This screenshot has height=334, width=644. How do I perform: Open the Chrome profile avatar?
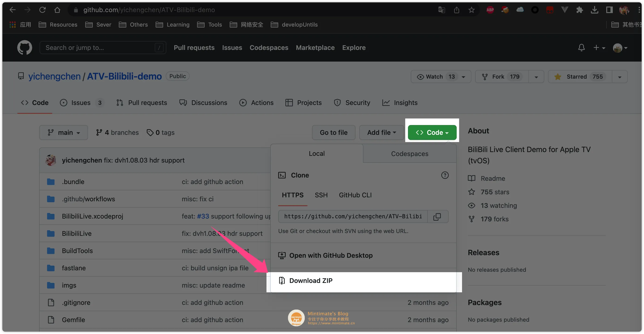[x=624, y=10]
